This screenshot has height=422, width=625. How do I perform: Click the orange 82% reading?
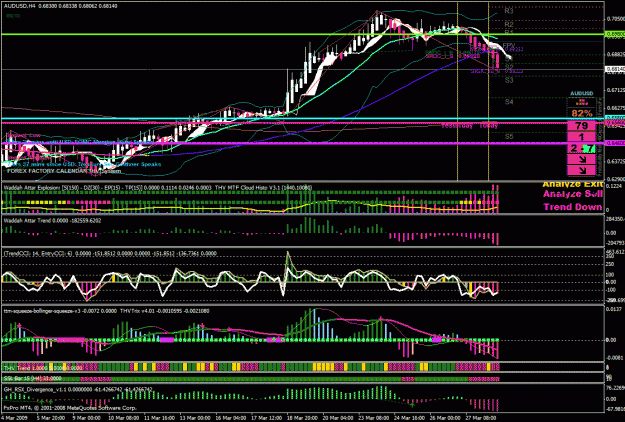(x=582, y=113)
